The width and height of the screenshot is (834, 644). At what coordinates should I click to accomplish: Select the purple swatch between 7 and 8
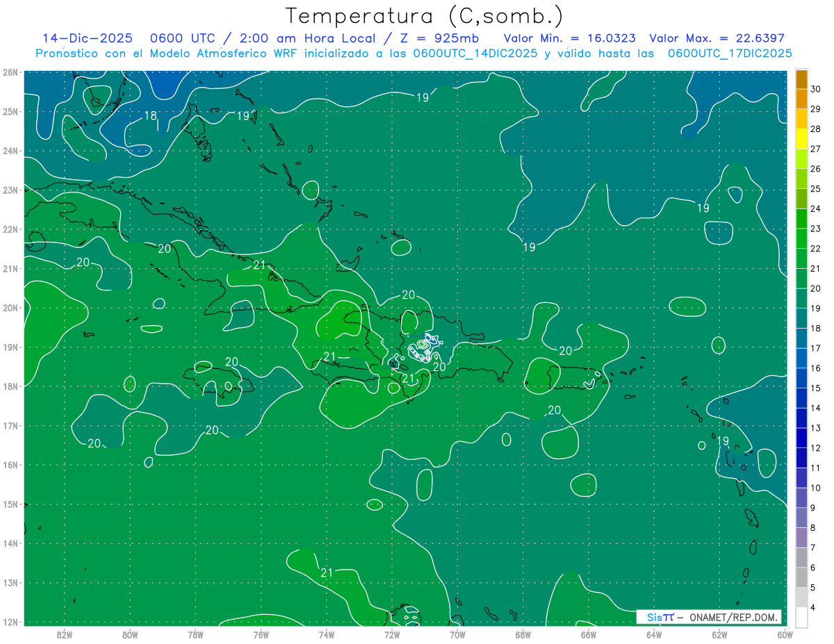point(801,538)
